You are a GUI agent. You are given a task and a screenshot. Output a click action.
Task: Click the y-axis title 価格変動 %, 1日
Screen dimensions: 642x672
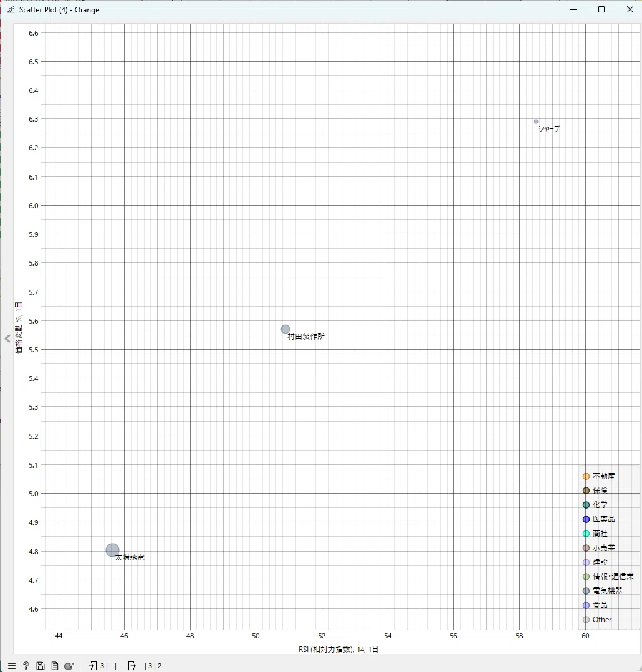pos(19,328)
